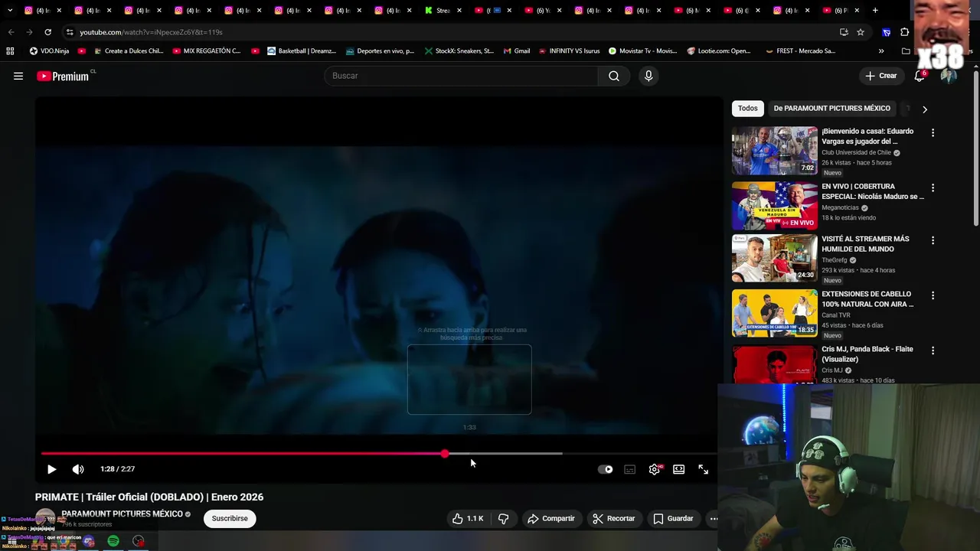Viewport: 980px width, 551px height.
Task: Go back with browser back arrow
Action: click(x=11, y=32)
